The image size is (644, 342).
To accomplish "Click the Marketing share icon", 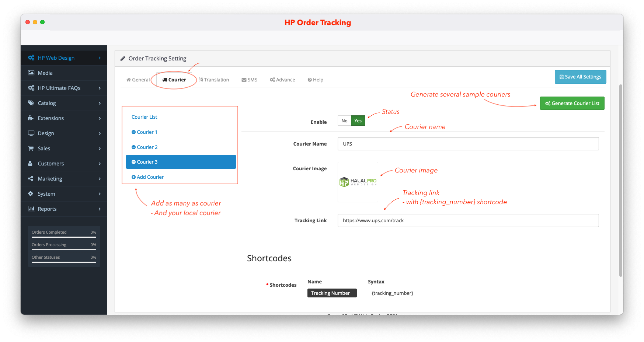I will (31, 179).
